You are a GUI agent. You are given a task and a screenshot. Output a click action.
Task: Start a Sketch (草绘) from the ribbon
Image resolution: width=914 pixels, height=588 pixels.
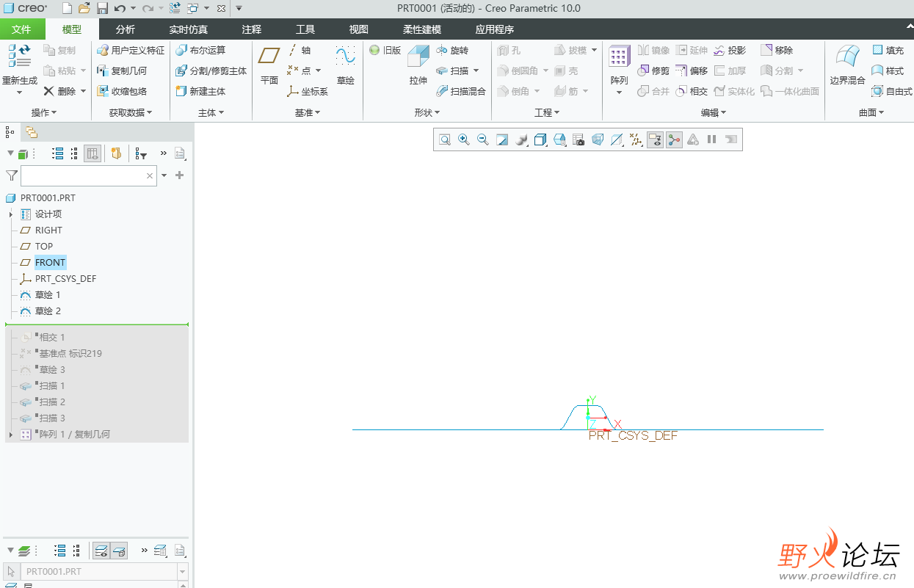point(345,65)
